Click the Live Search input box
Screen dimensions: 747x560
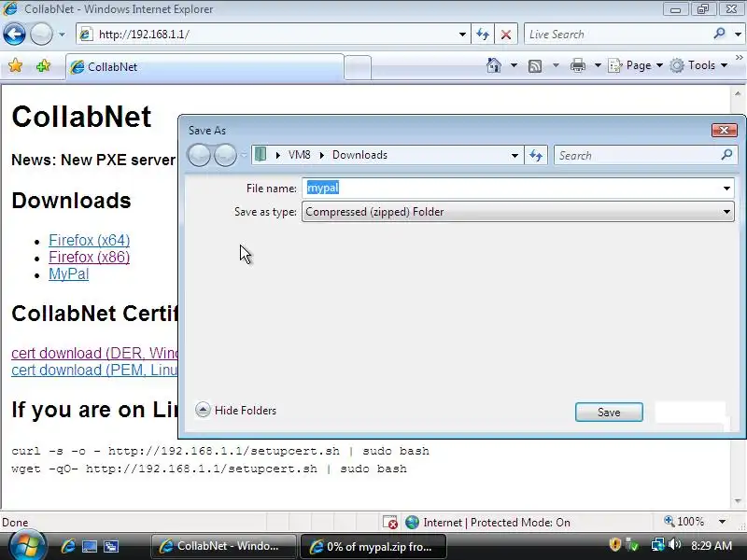(619, 35)
